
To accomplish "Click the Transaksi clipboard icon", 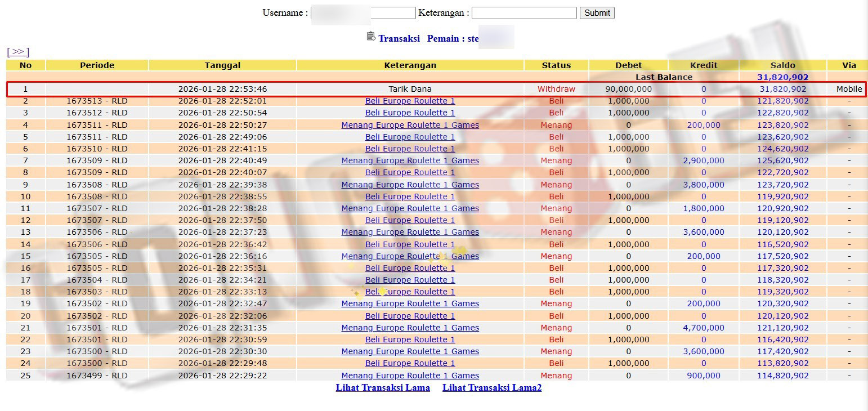I will [x=370, y=37].
